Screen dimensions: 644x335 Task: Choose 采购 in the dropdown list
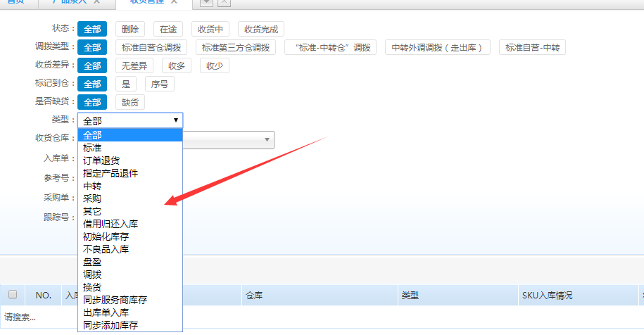pyautogui.click(x=92, y=198)
